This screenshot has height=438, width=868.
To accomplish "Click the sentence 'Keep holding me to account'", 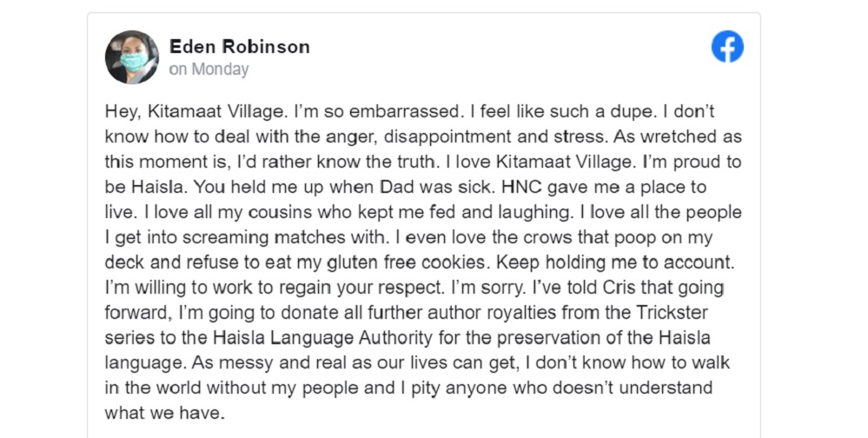I will point(615,262).
